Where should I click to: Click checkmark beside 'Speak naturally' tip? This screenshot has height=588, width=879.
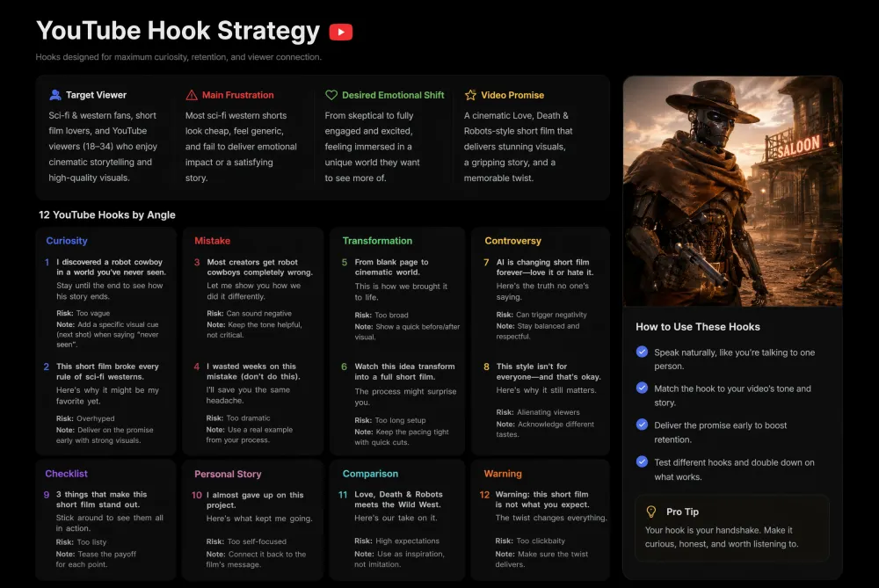point(642,352)
